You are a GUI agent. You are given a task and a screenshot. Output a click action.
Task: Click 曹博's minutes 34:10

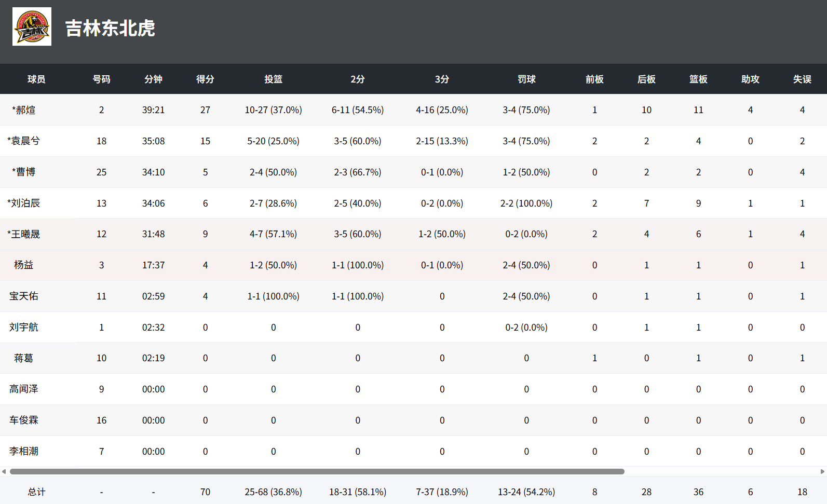pos(153,172)
